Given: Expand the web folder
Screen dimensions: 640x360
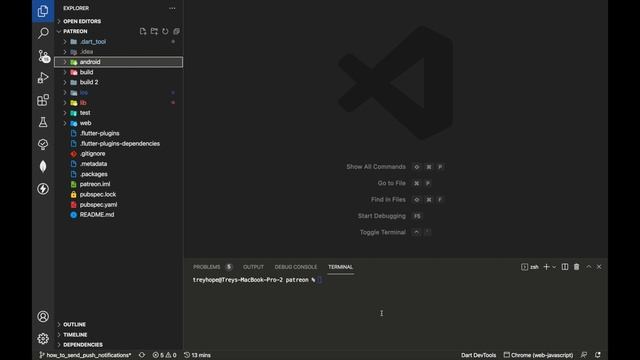Looking at the screenshot, I should click(118, 123).
